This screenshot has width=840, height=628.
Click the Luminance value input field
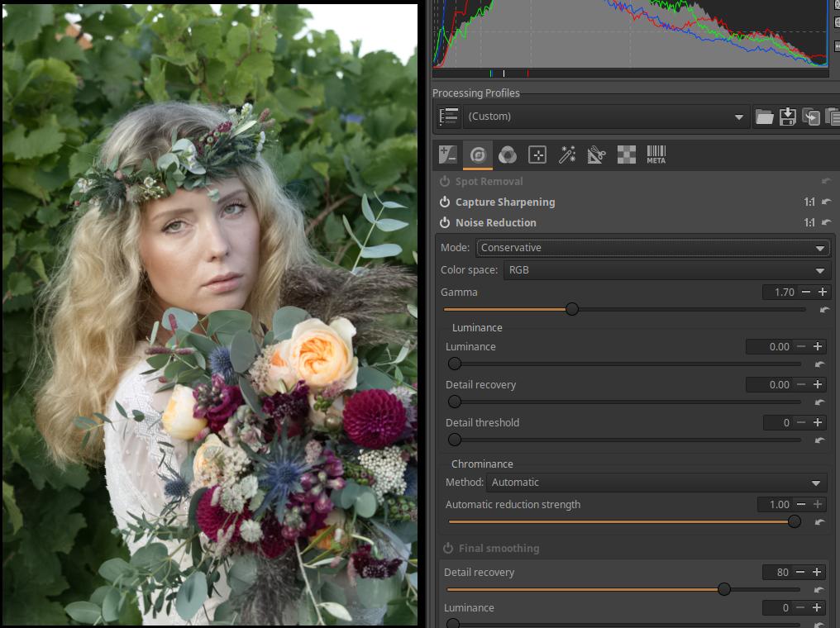pos(771,347)
